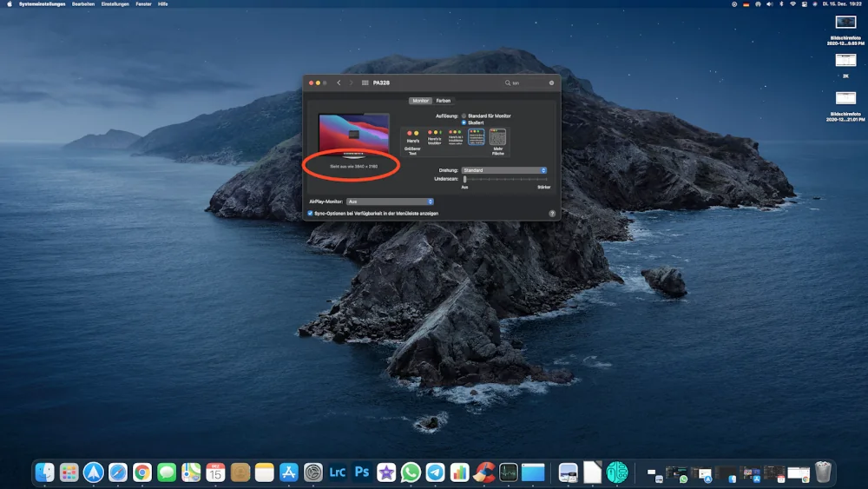Open App Store from the dock
The height and width of the screenshot is (489, 868).
[x=288, y=472]
